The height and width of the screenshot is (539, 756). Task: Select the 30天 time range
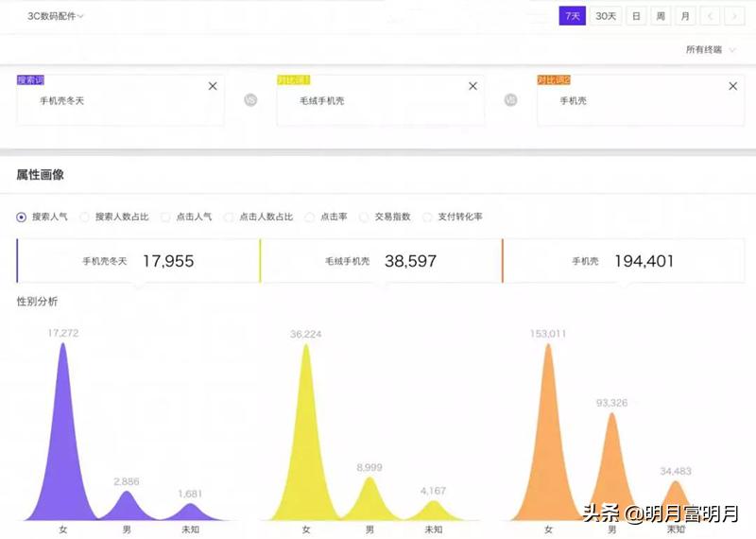[606, 16]
